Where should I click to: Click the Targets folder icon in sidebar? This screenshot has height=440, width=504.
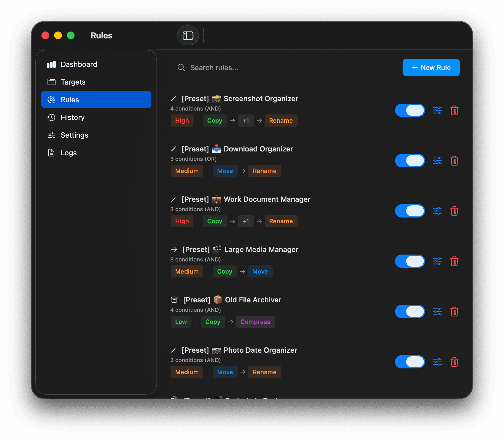51,82
